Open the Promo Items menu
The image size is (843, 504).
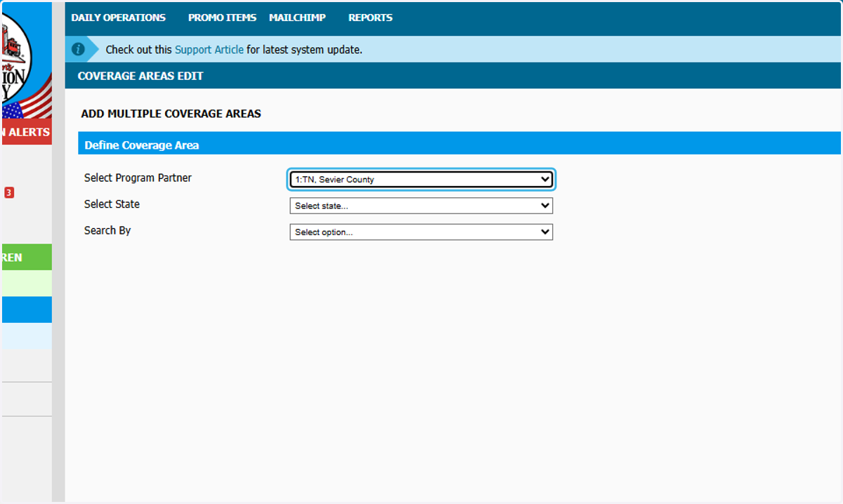point(222,18)
